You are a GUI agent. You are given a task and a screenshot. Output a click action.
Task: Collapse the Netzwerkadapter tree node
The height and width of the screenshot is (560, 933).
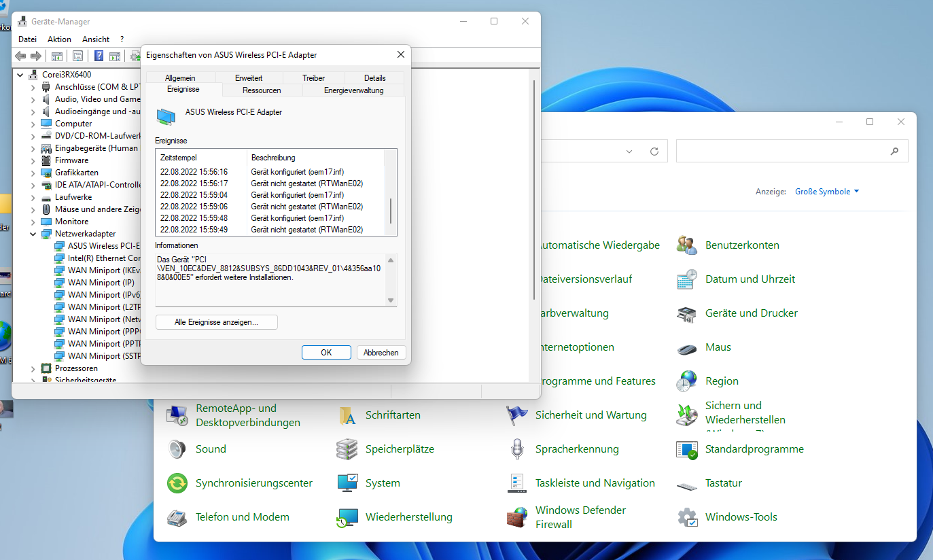coord(33,234)
